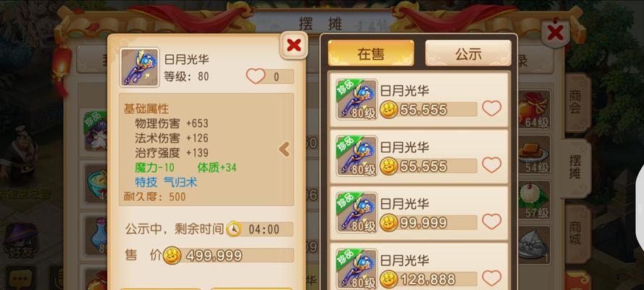
Task: Switch to the 在售 tab
Action: coord(370,54)
